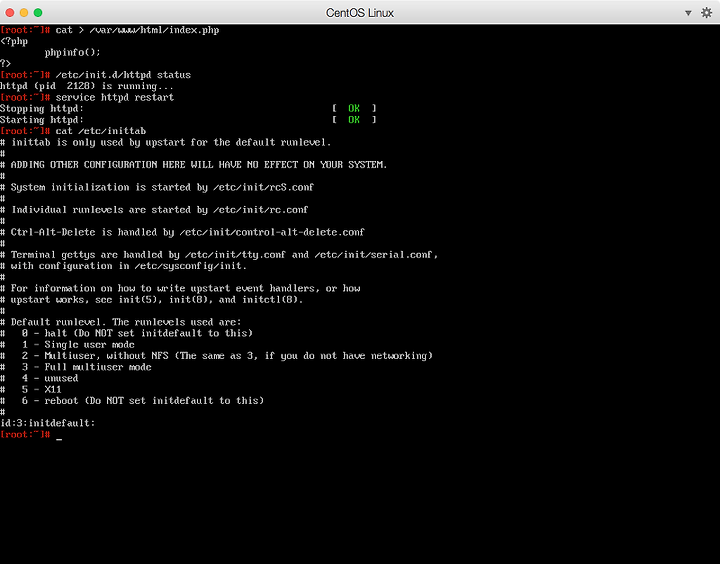Click the '3 - Full multiuser mode' line
This screenshot has height=564, width=720.
76,367
